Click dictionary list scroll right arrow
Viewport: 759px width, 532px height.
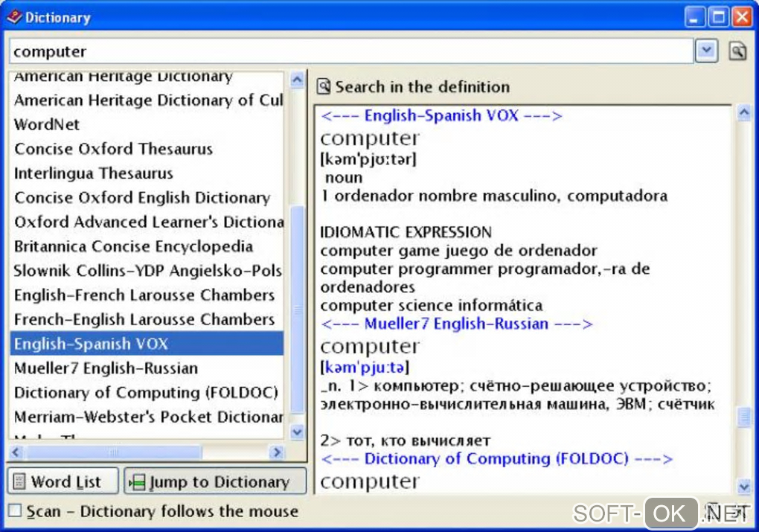pos(277,452)
